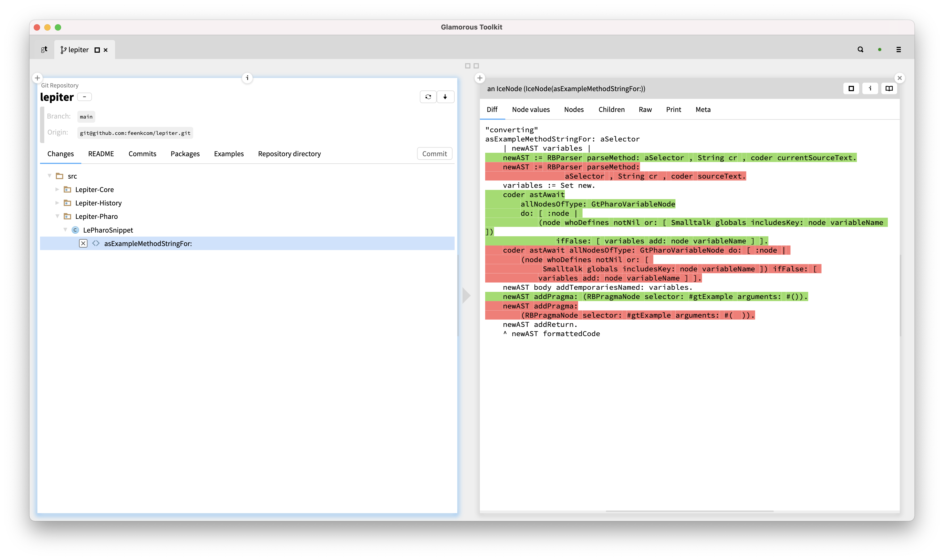Screen dimensions: 944x560
Task: Expand the Lepiter-History package
Action: pyautogui.click(x=57, y=203)
